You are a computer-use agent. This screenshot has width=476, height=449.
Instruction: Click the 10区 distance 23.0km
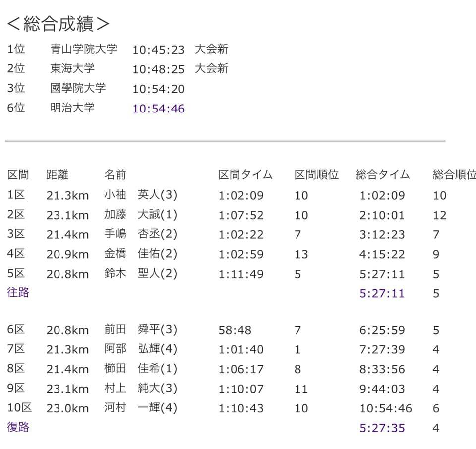pyautogui.click(x=67, y=409)
